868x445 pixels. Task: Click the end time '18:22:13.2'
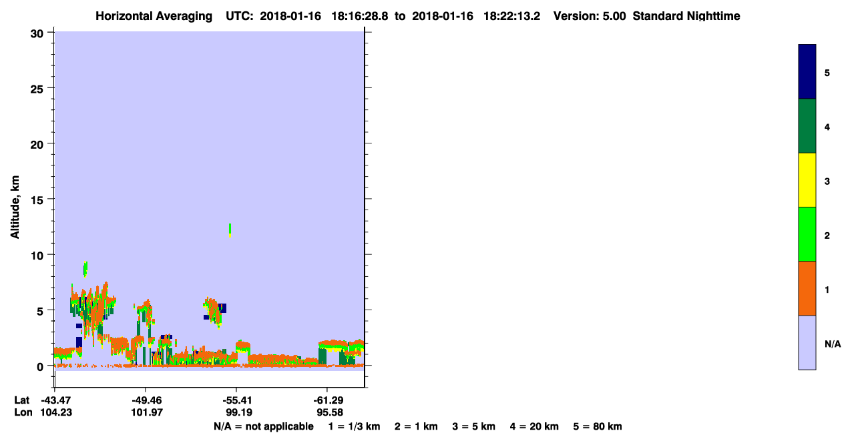pyautogui.click(x=513, y=16)
